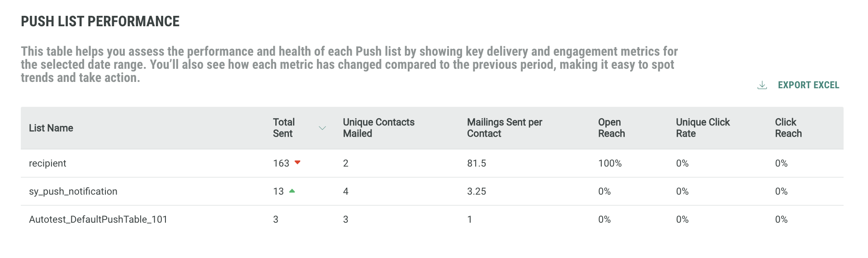Click the PUSH LIST PERFORMANCE heading
Viewport: 868px width, 258px height.
pyautogui.click(x=100, y=21)
